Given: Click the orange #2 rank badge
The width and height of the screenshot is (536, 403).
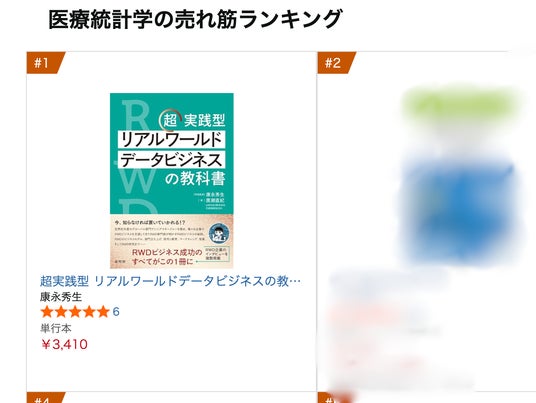Looking at the screenshot, I should (335, 63).
